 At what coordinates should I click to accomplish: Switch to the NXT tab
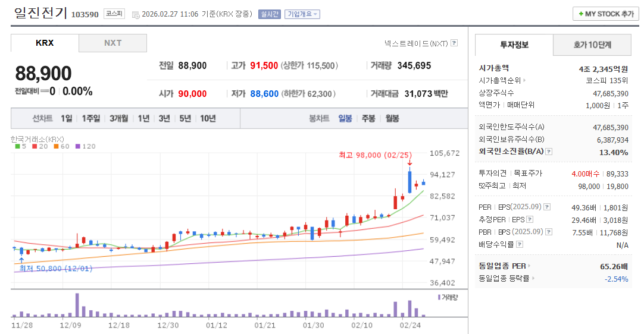coord(112,43)
